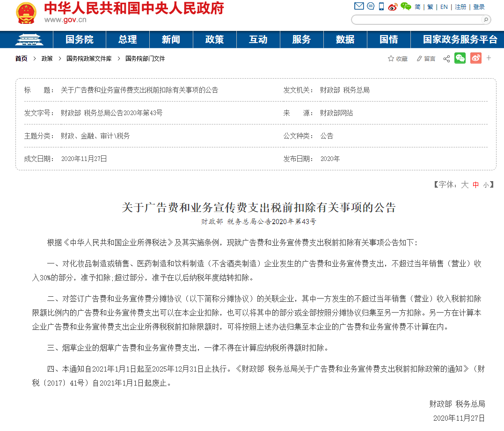Click the search magnifier icon
Viewport: 504px width, 431px height.
pyautogui.click(x=486, y=20)
